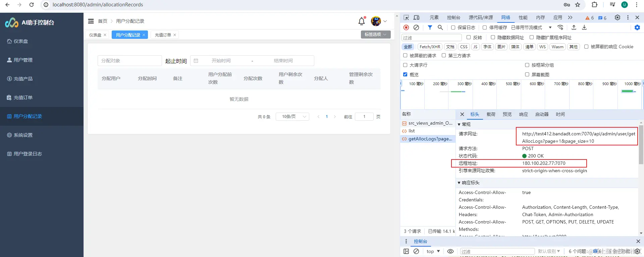This screenshot has width=644, height=257.
Task: Expand user avatar dropdown arrow
Action: click(385, 21)
